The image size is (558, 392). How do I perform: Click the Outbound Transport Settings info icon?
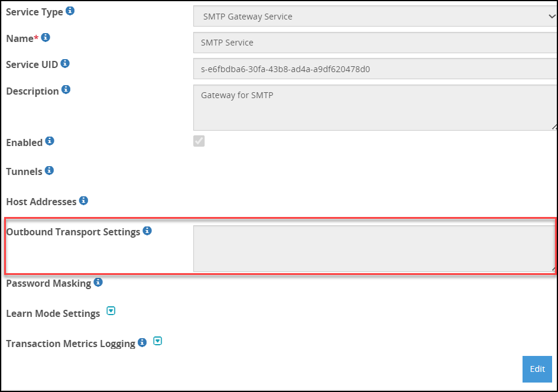(x=147, y=231)
